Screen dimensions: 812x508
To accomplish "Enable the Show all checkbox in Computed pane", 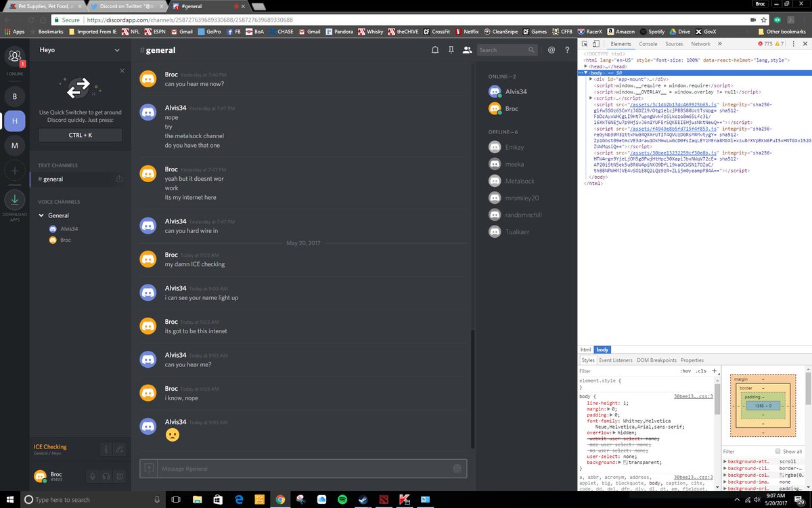I will tap(778, 451).
